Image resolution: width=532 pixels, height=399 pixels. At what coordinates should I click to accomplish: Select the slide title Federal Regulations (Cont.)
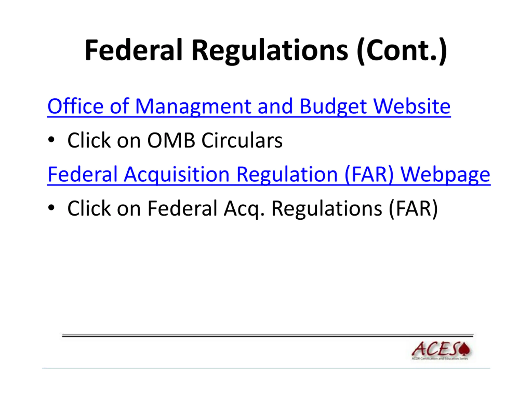266,51
